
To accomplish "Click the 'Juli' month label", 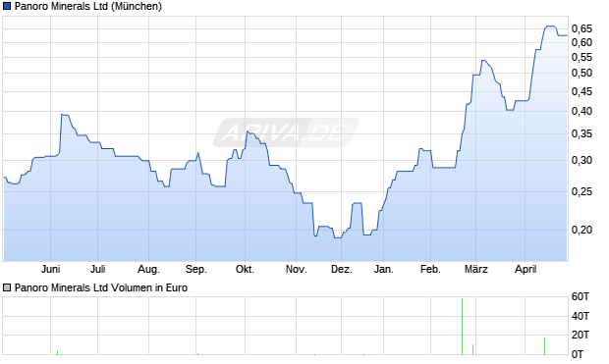I will click(x=98, y=269).
